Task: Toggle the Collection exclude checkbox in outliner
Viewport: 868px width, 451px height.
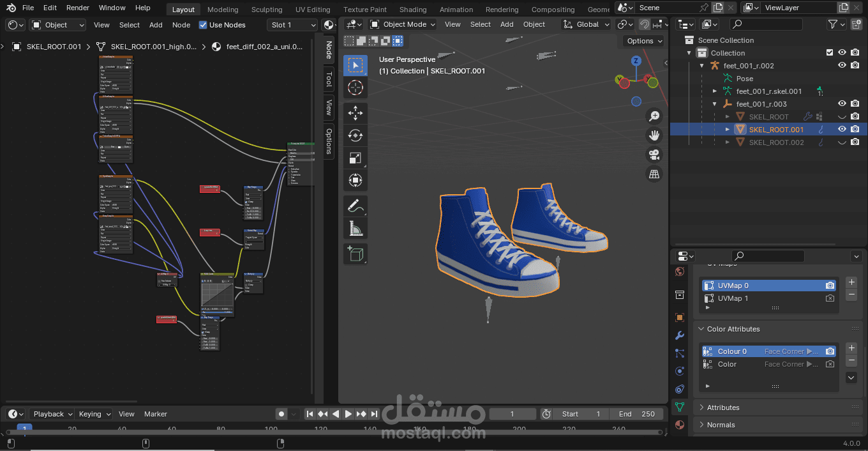Action: tap(830, 53)
